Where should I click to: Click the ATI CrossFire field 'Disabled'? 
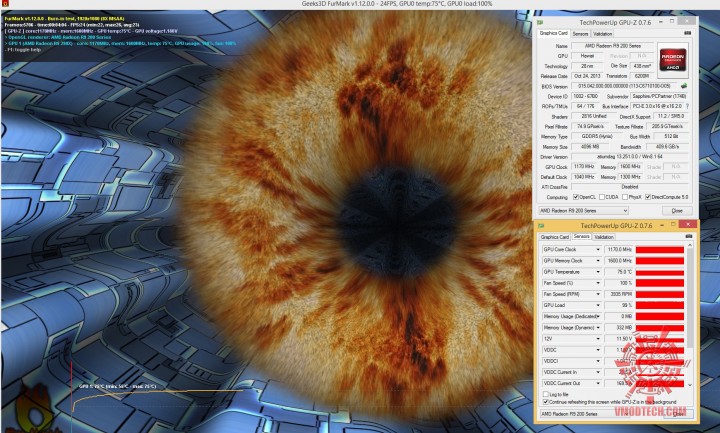(630, 187)
